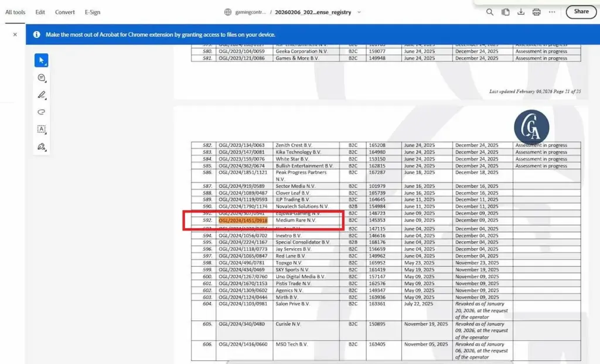Open the Edit menu
600x364 pixels.
(x=40, y=12)
